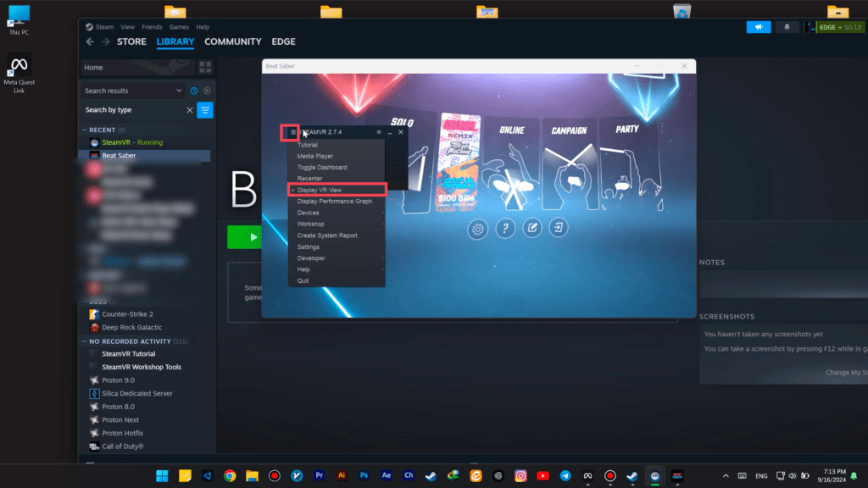Switch Steam library to grid view icon
This screenshot has width=868, height=488.
click(205, 67)
